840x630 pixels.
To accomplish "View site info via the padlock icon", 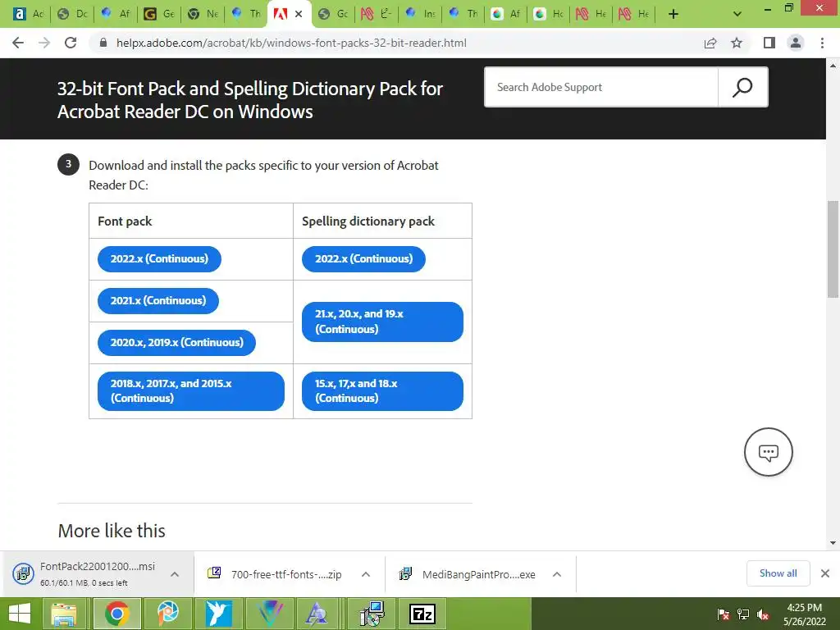I will click(103, 43).
